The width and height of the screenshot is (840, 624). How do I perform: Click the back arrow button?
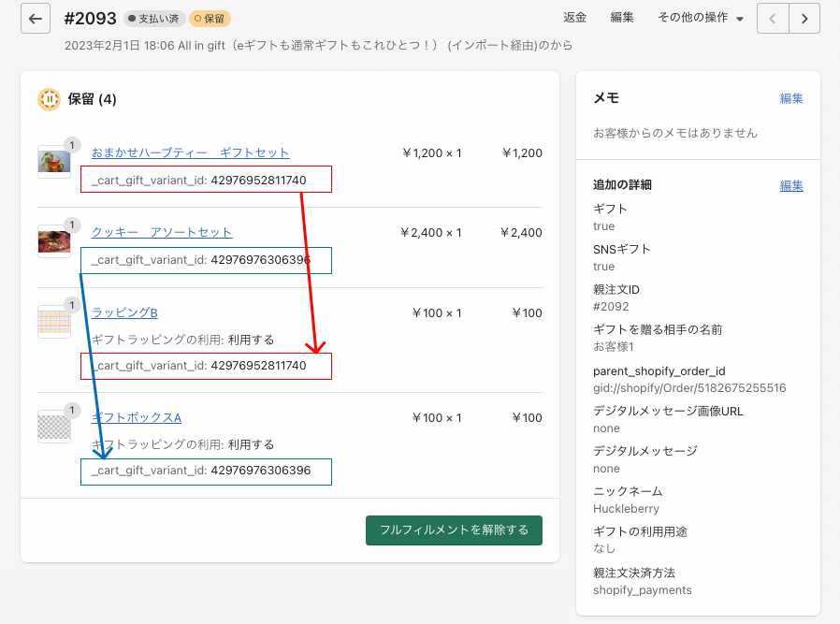[x=36, y=18]
